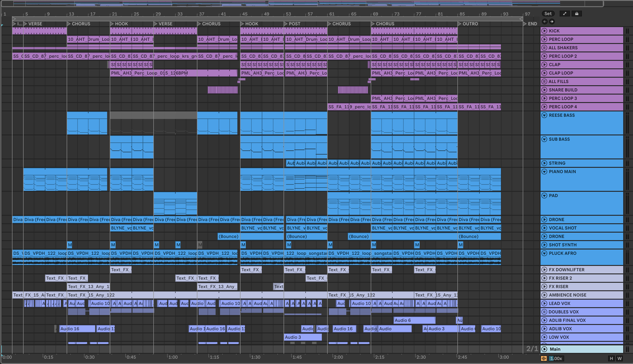633x364 pixels.
Task: Collapse the REESE BASS track
Action: point(544,115)
